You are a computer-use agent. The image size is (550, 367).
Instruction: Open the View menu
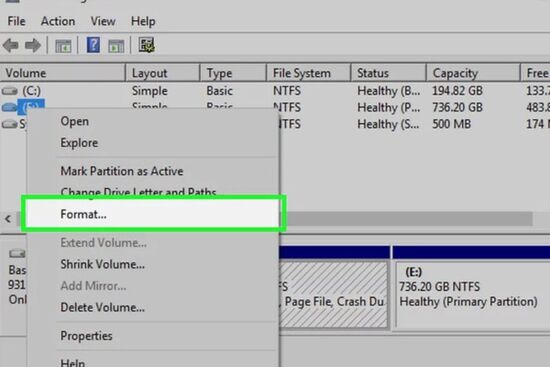pos(103,21)
